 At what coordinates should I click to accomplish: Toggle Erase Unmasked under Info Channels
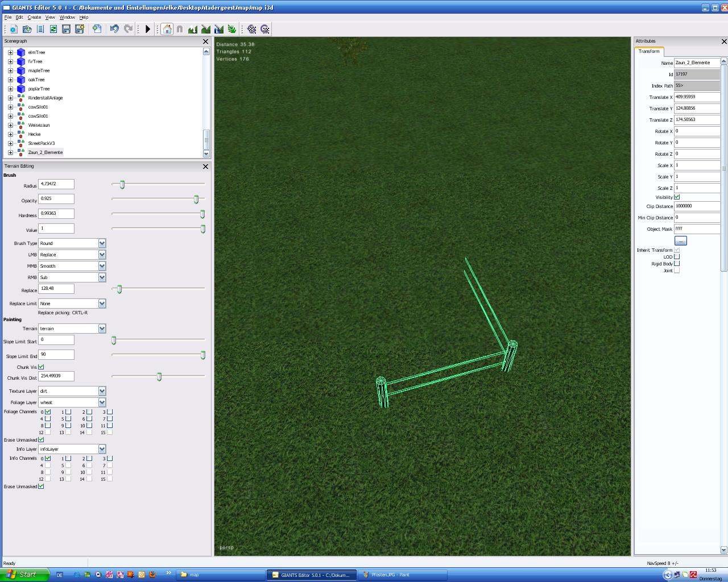pos(41,487)
